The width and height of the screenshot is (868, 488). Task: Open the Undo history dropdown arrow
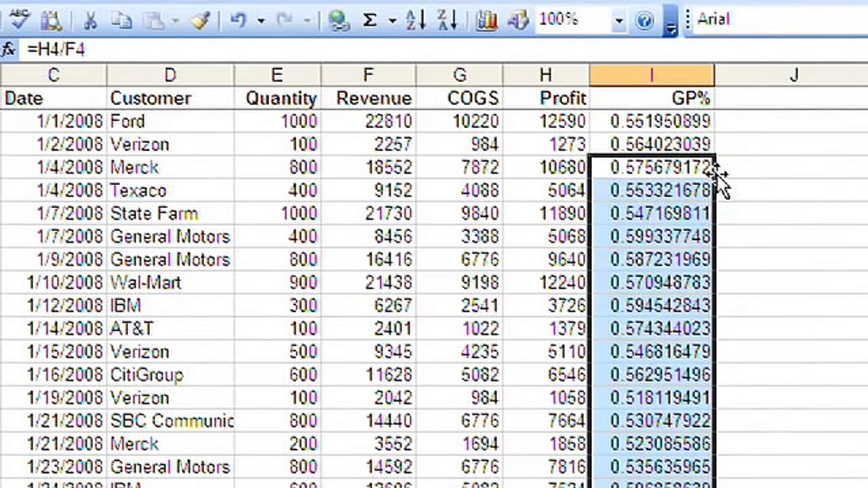pyautogui.click(x=261, y=20)
